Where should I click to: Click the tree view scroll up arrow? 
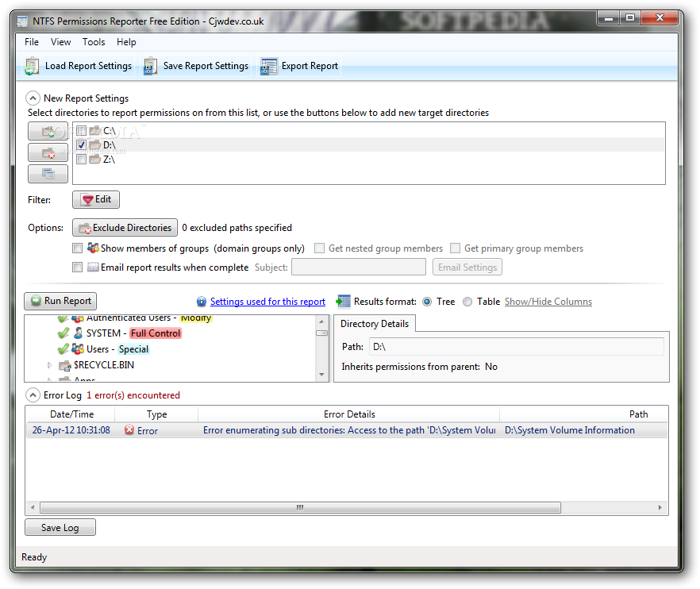point(321,321)
